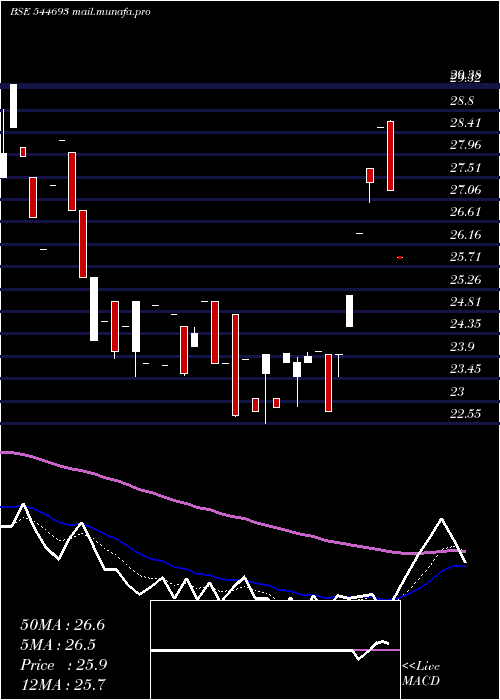Image resolution: width=500 pixels, height=700 pixels.
Task: Click the 27.96 price level label
Action: tap(465, 145)
